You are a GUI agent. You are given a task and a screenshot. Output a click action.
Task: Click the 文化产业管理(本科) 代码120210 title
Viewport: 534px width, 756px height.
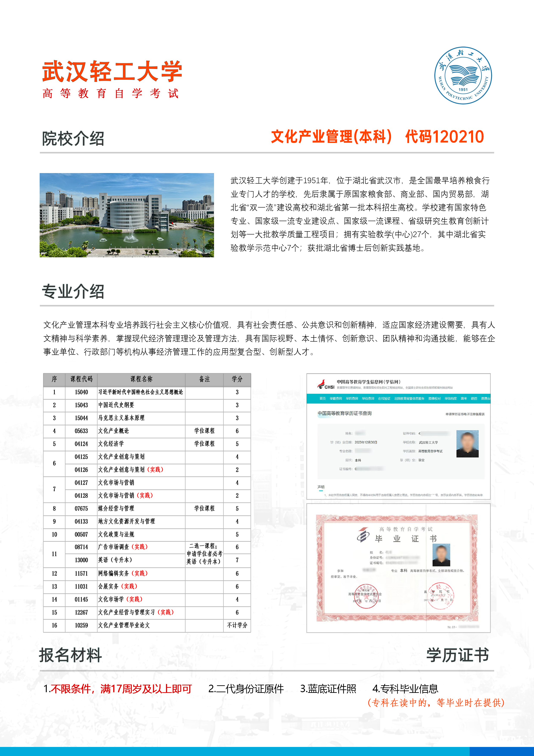(x=377, y=137)
